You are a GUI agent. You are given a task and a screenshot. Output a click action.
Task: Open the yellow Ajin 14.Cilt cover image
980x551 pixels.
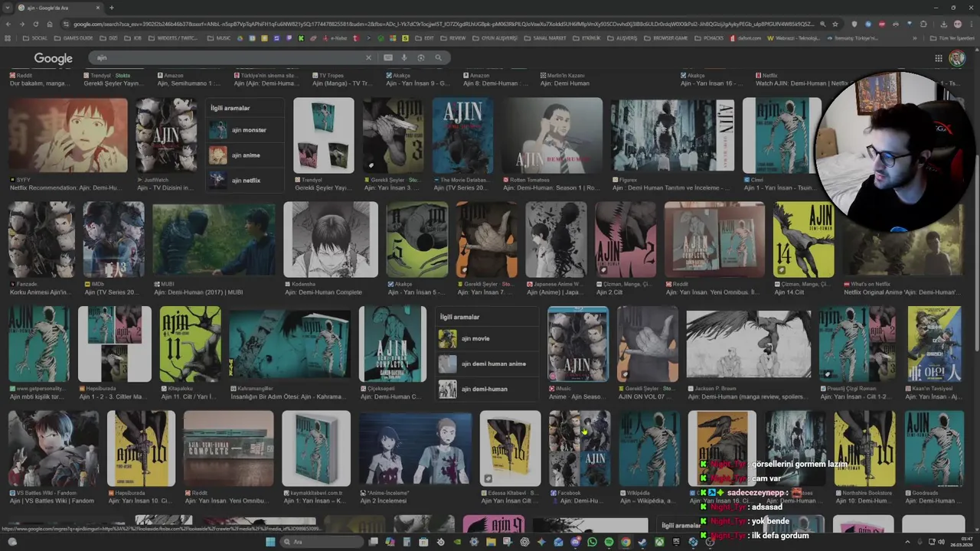coord(803,240)
